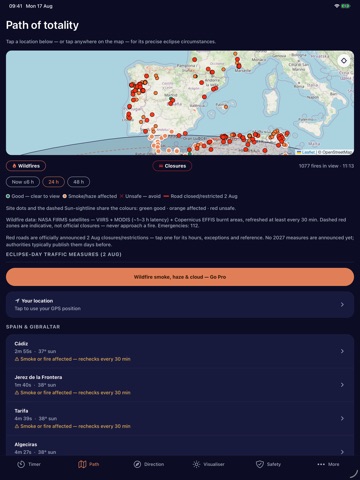Viewport: 360px width, 480px height.
Task: Open the Cádiz location row
Action: [180, 351]
